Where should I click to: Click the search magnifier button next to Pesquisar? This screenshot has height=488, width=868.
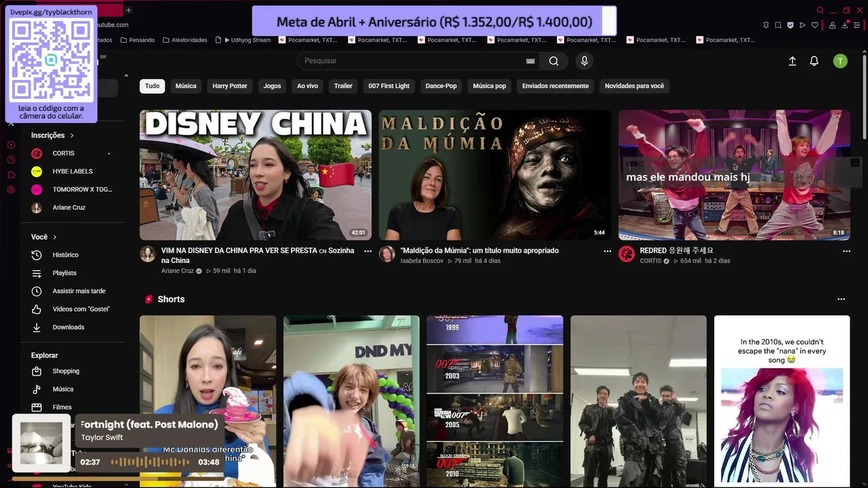tap(554, 61)
